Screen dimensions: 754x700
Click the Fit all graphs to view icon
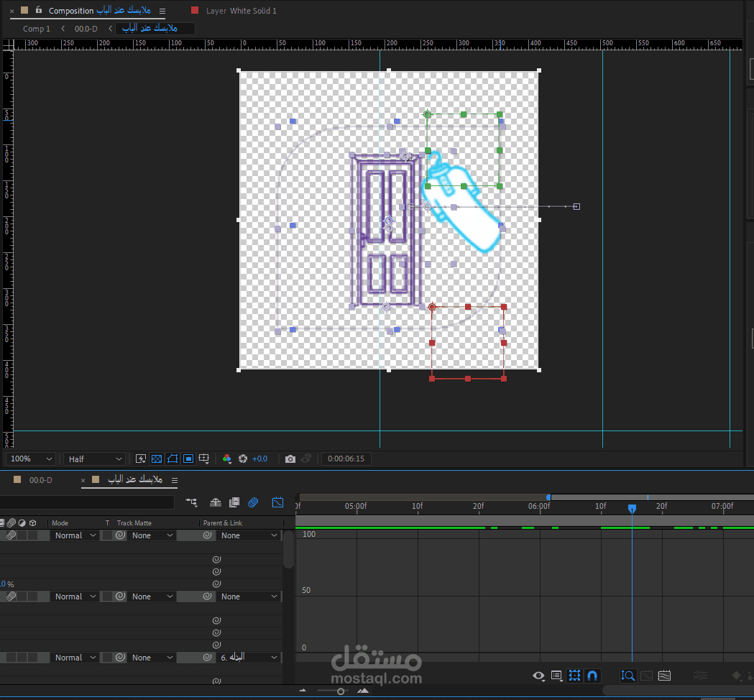coord(664,676)
